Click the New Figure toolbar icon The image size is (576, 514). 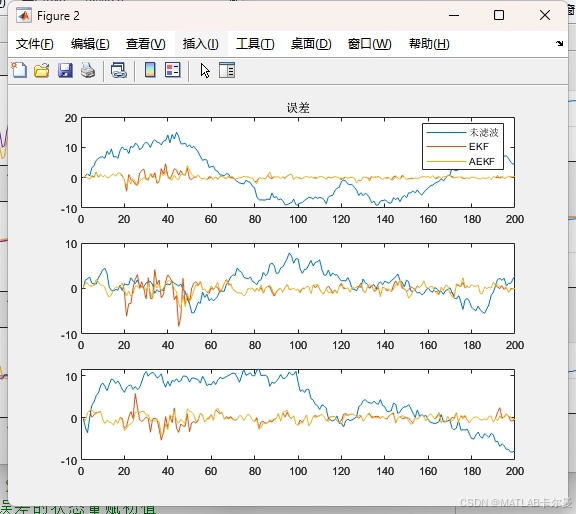(19, 70)
